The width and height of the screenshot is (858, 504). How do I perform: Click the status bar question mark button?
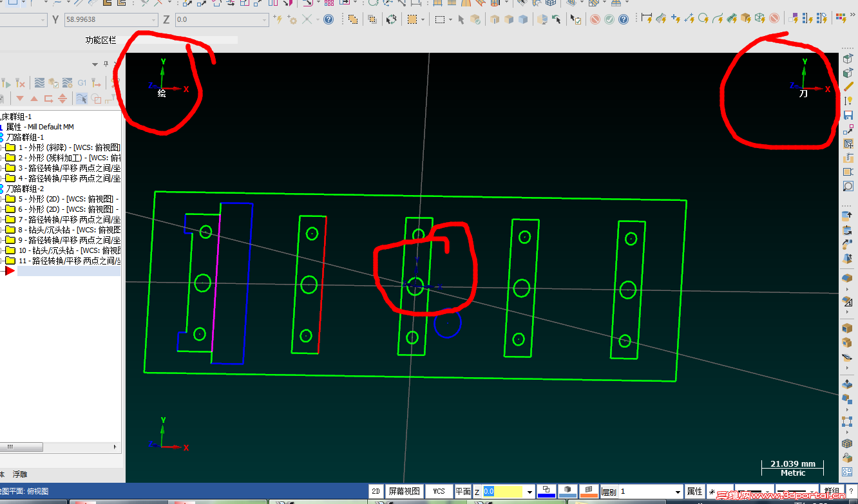851,491
